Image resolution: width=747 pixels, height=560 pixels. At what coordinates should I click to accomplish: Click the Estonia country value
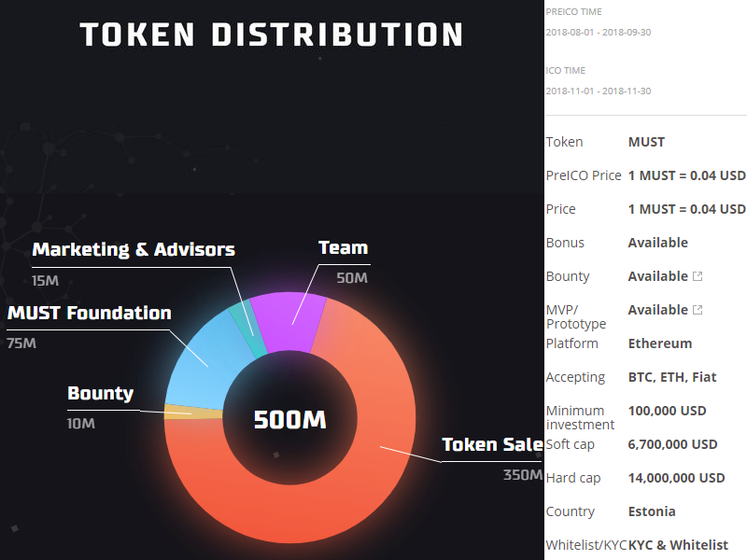(x=652, y=511)
